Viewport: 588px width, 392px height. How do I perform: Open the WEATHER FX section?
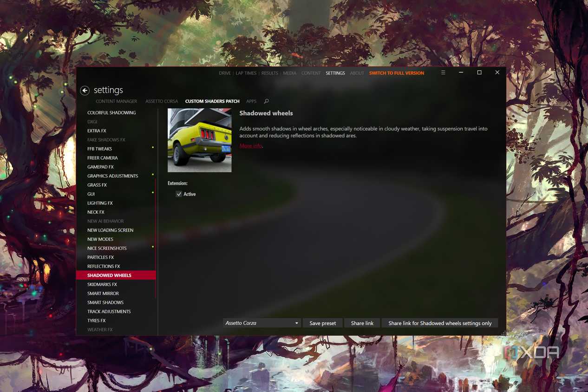(x=100, y=329)
